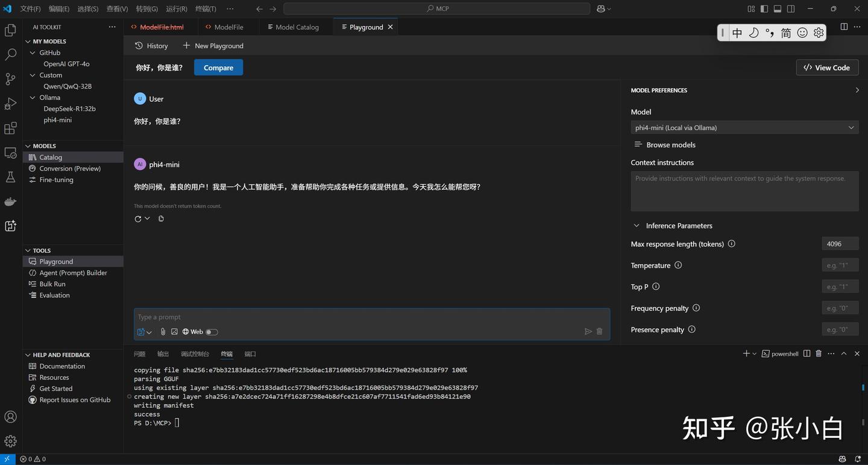Viewport: 868px width, 465px height.
Task: Collapse the Model Preferences panel chevron
Action: (x=857, y=90)
